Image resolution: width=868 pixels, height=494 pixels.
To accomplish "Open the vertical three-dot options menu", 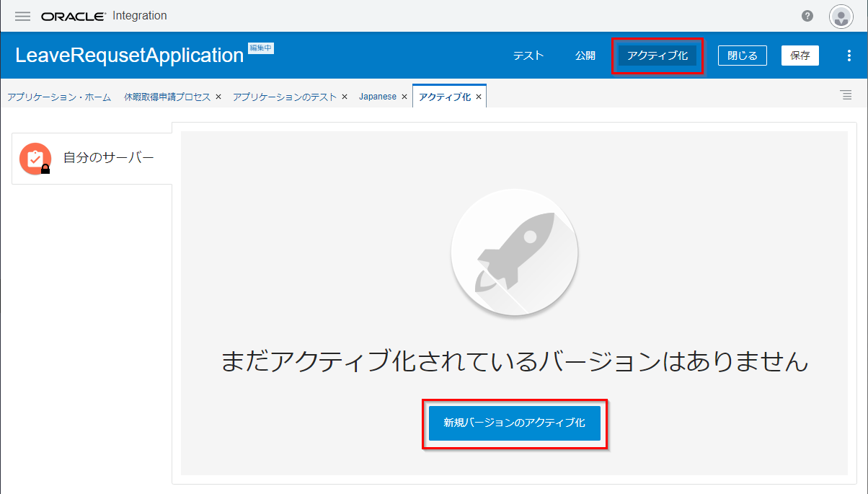I will point(849,56).
